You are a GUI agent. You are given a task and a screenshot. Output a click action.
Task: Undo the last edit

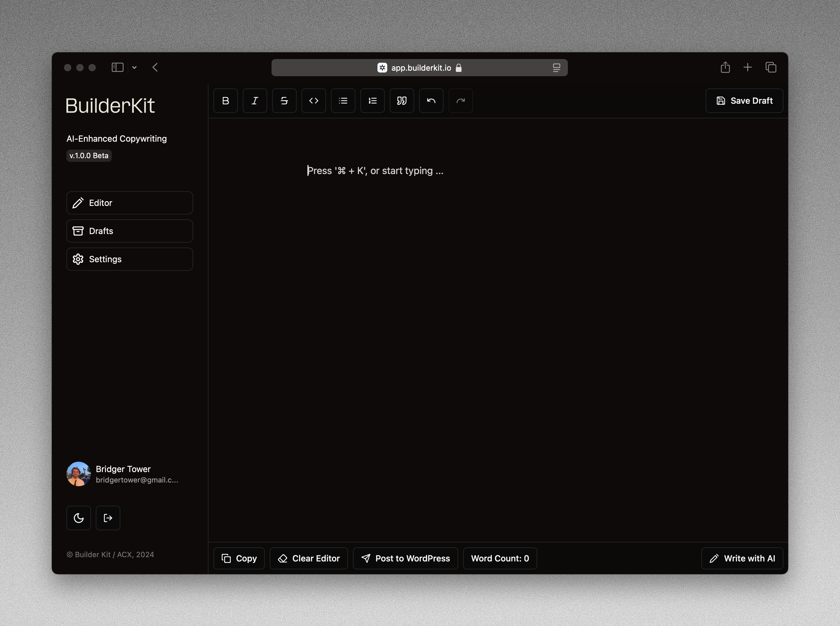[x=431, y=101]
